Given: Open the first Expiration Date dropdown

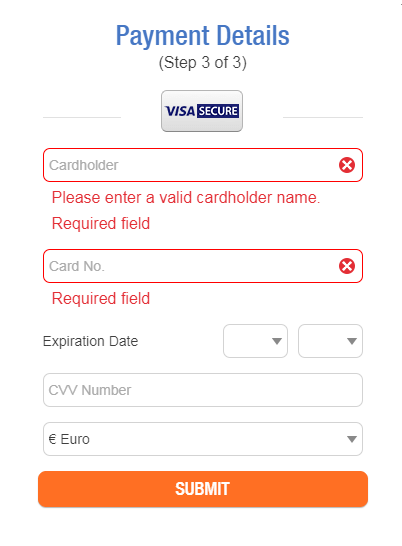Looking at the screenshot, I should (x=255, y=341).
